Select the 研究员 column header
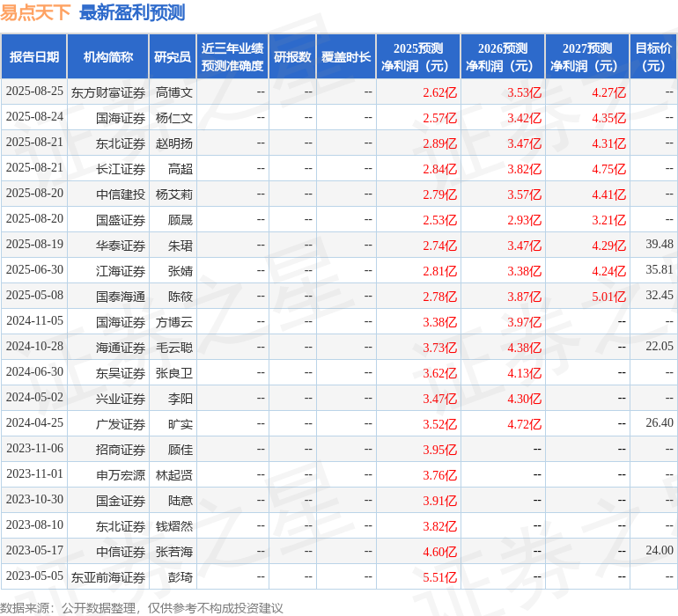The height and width of the screenshot is (616, 678). pos(173,57)
